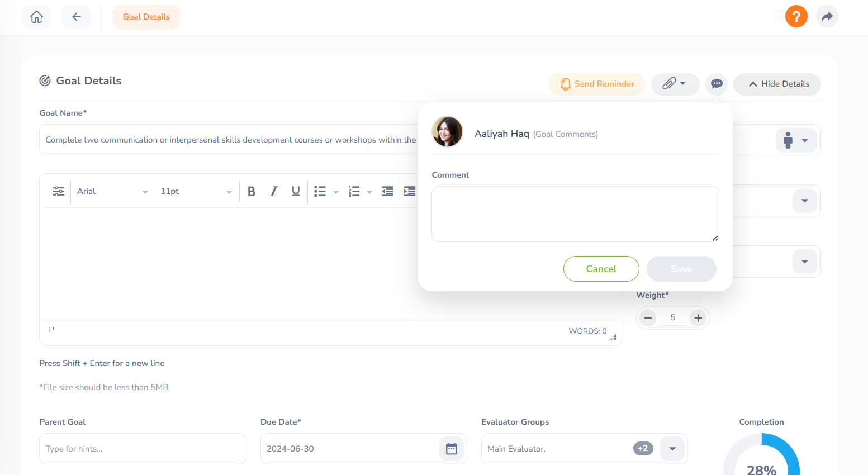Screen dimensions: 868x475
Task: Click the editor resize handle
Action: click(x=613, y=337)
